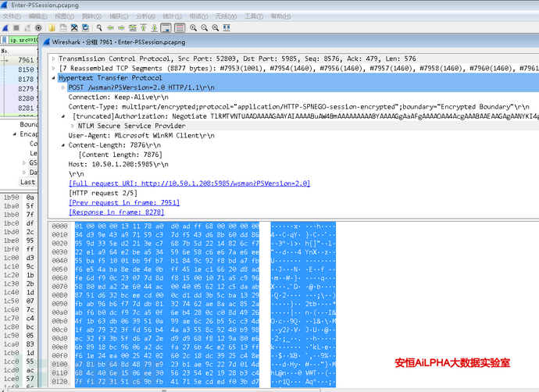Restart the current capture
This screenshot has width=539, height=392.
[x=27, y=28]
